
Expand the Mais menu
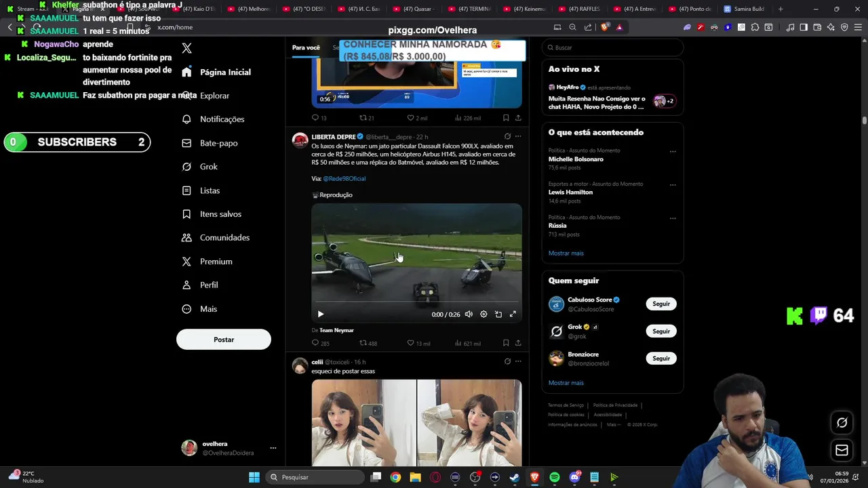point(200,309)
